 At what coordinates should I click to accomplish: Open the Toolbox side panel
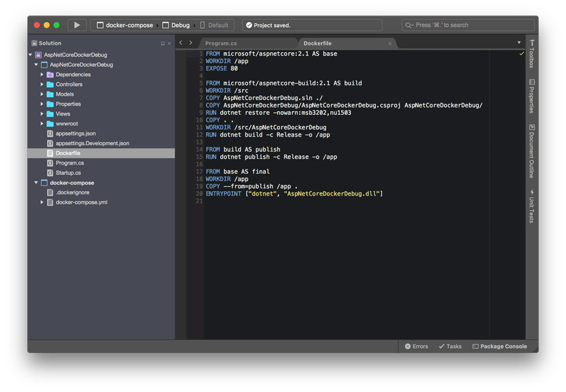(x=532, y=53)
